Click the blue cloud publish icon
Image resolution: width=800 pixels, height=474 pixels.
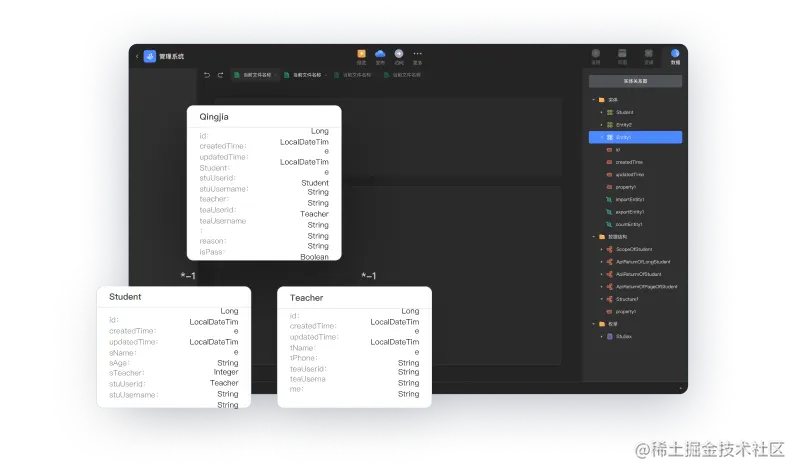(x=380, y=54)
